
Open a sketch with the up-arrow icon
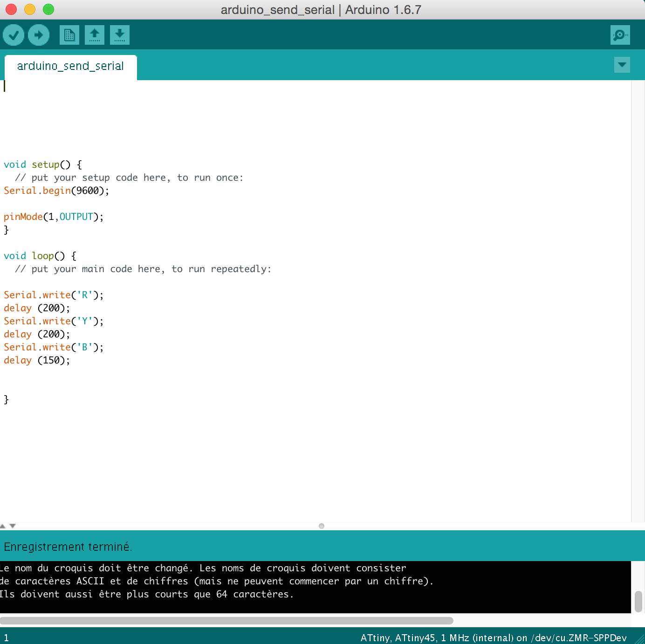(x=95, y=35)
